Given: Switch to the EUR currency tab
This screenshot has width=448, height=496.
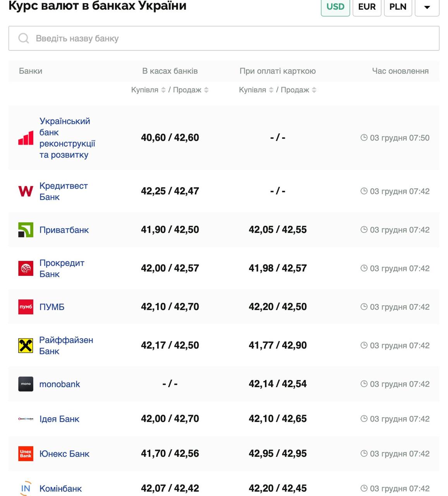Looking at the screenshot, I should click(x=367, y=7).
